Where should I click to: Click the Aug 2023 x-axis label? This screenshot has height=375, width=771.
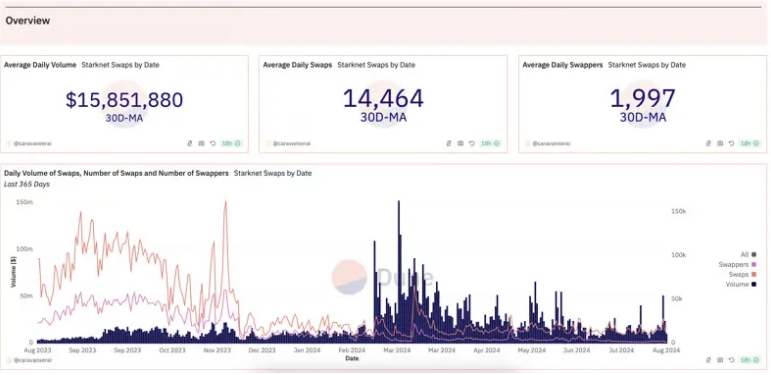point(37,350)
